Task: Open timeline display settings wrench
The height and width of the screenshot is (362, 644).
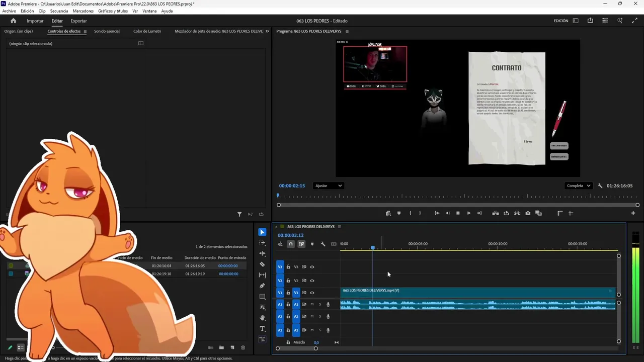Action: [x=323, y=244]
